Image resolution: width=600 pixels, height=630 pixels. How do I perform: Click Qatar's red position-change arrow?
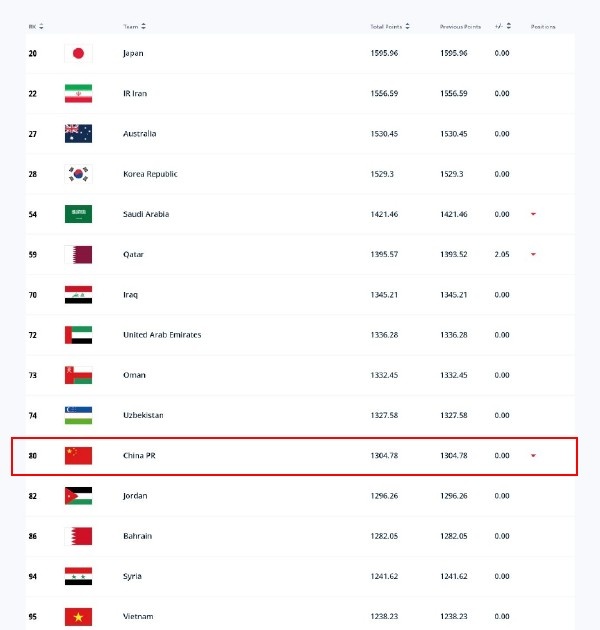(x=533, y=254)
